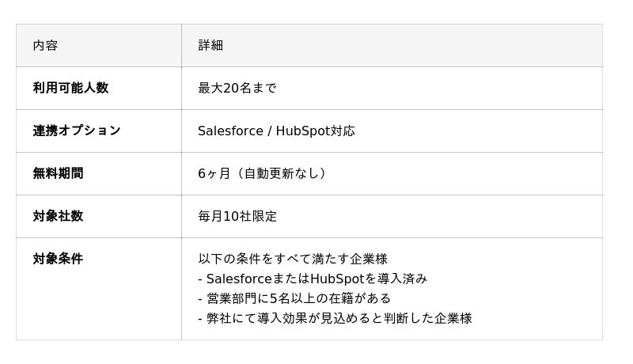This screenshot has width=633, height=364.
Task: Click the 詳細 column header
Action: tap(210, 46)
